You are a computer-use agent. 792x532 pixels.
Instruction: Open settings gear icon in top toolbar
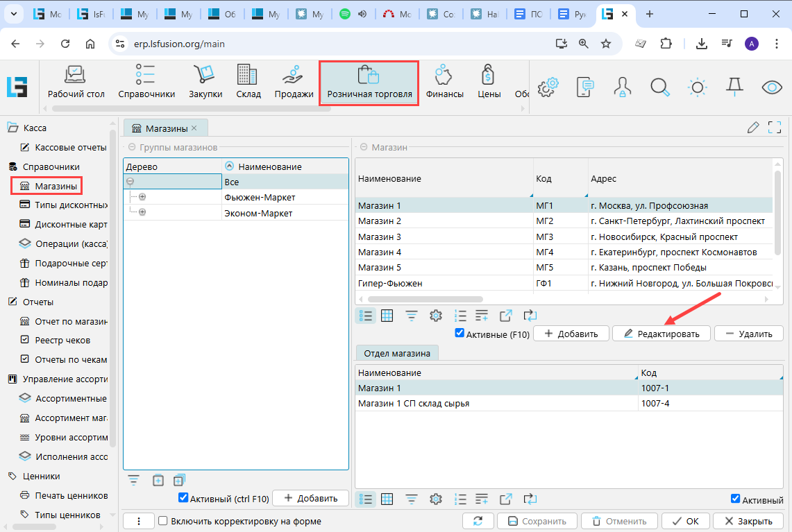pyautogui.click(x=548, y=86)
